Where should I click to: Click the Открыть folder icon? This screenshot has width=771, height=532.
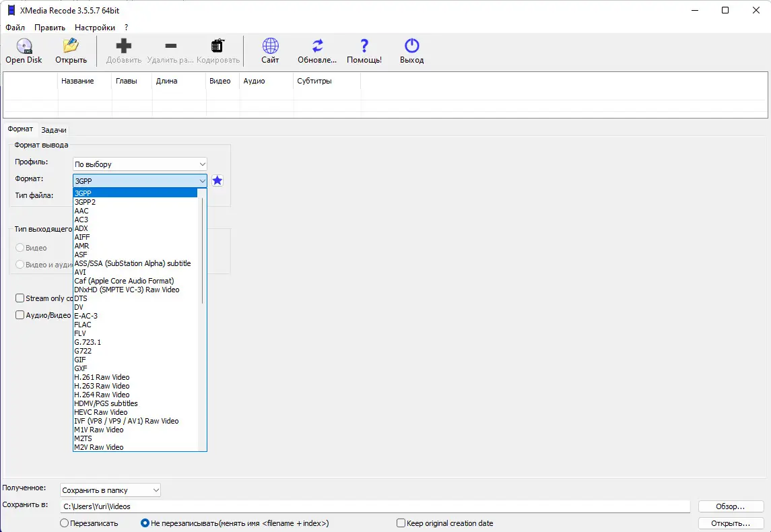coord(71,46)
